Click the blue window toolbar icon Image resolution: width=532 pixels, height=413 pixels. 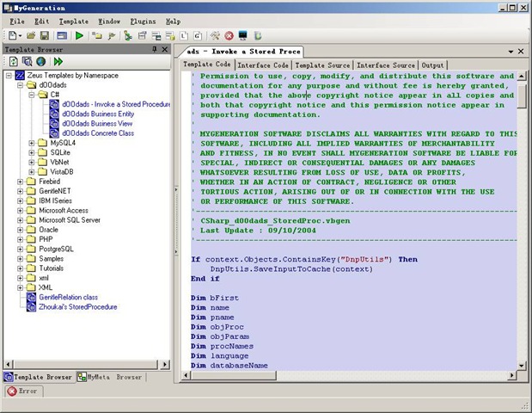tap(62, 35)
